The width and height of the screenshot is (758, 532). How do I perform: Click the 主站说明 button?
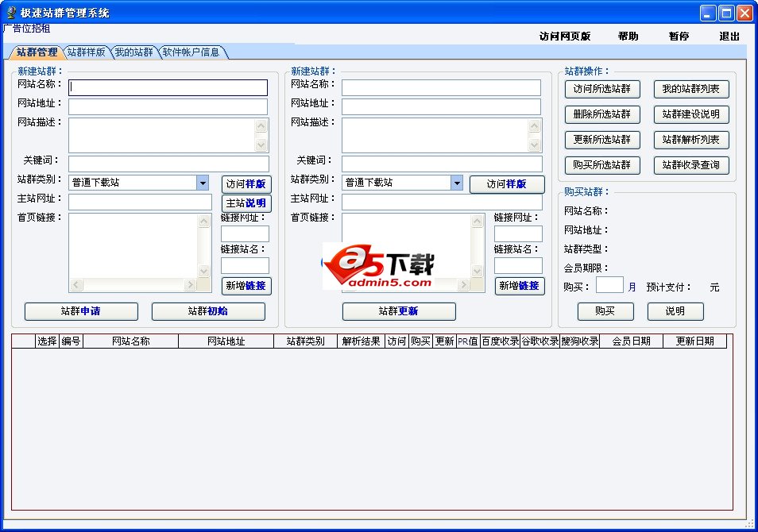click(x=246, y=202)
